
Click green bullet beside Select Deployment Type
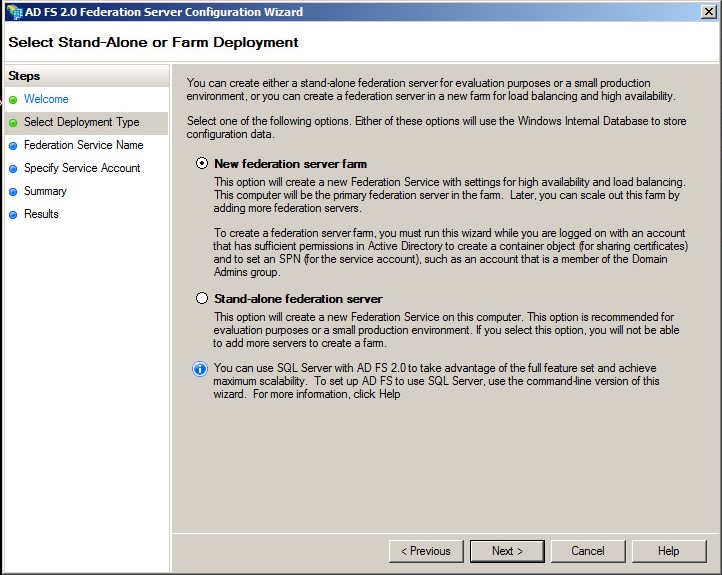click(13, 122)
